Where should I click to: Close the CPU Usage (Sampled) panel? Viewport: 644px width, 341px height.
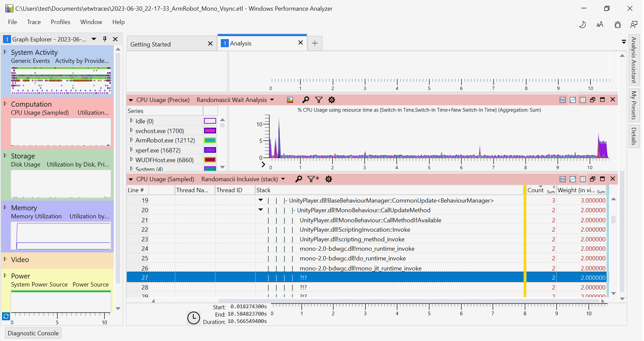click(613, 179)
